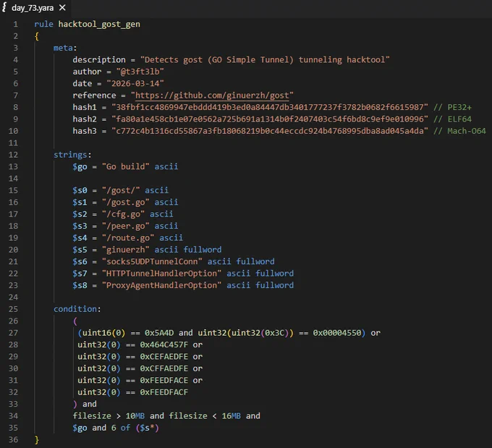Click the 10MB filesize value
The width and height of the screenshot is (492, 448).
point(135,416)
